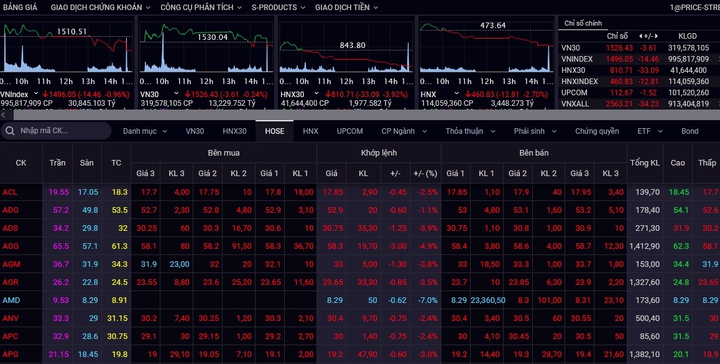Open the VN30 chart selector dropdown
720x364 pixels.
[176, 94]
